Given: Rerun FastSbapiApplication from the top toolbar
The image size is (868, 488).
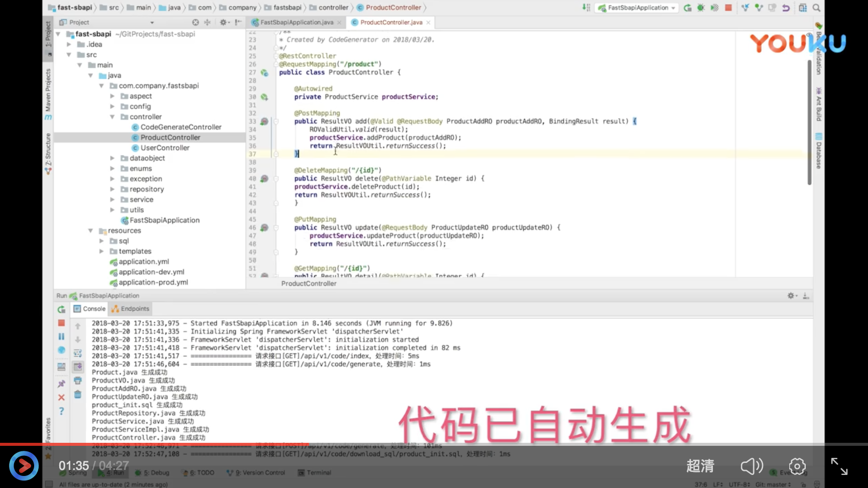Looking at the screenshot, I should (688, 8).
